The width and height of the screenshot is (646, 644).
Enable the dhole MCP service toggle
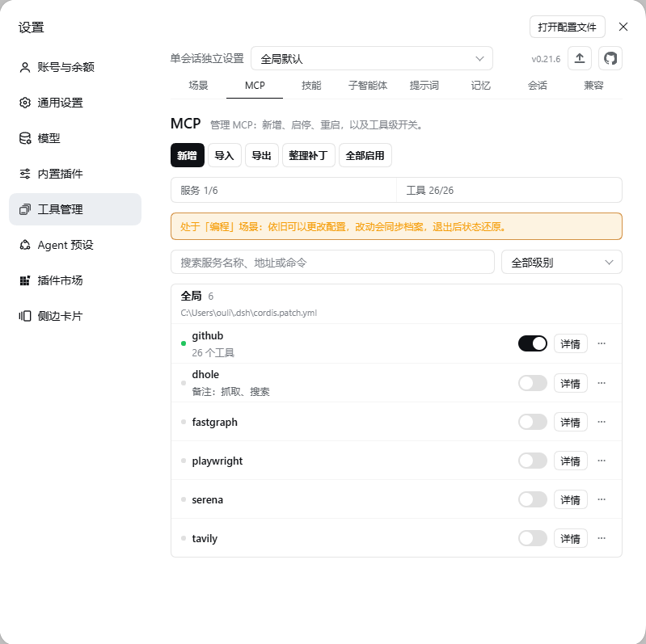pyautogui.click(x=533, y=383)
